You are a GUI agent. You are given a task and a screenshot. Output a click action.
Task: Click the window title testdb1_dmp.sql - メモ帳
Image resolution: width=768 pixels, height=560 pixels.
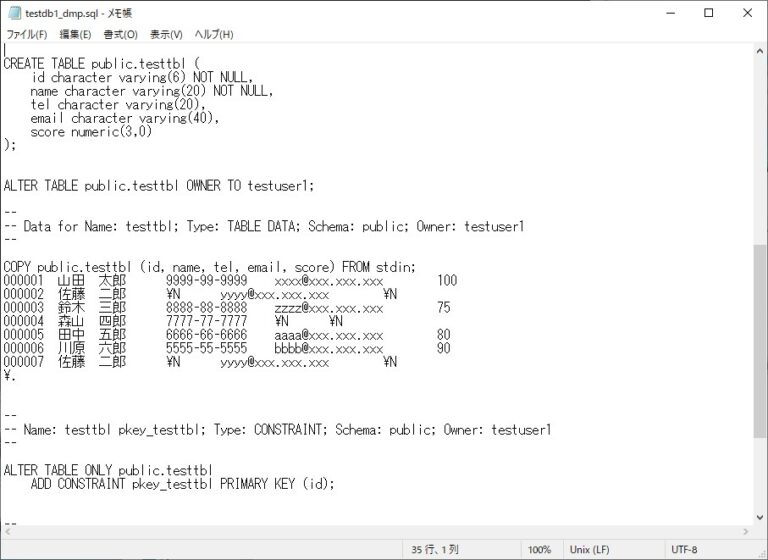tap(78, 13)
